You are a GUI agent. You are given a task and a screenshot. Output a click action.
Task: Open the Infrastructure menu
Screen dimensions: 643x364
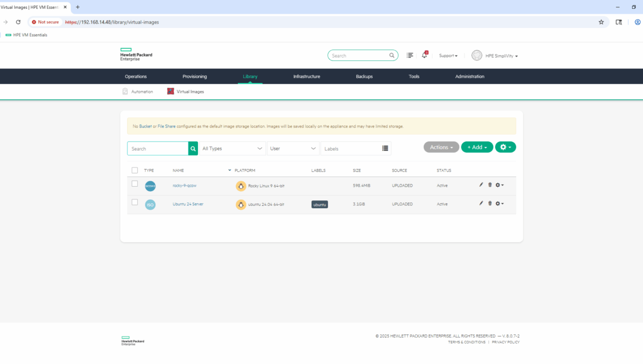(307, 76)
